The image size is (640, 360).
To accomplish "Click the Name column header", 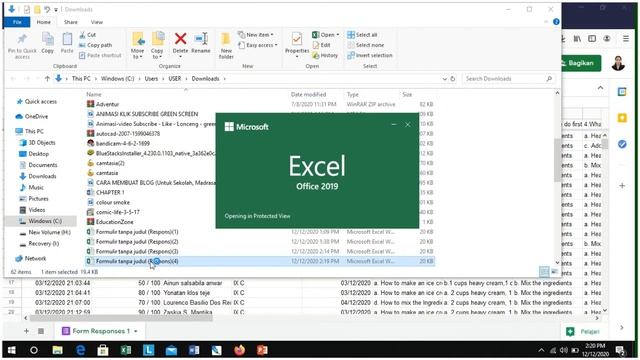I will [x=93, y=94].
